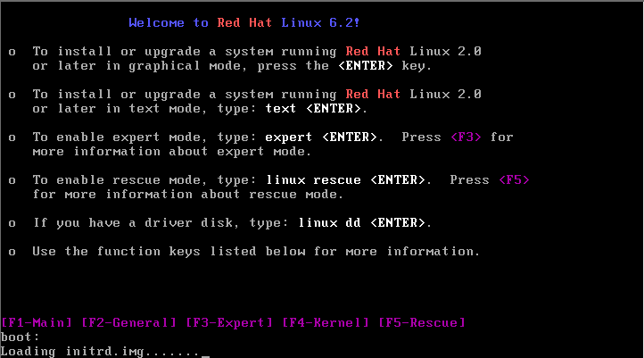Click the Loading initrd.img progress text
The image size is (644, 358).
click(100, 352)
